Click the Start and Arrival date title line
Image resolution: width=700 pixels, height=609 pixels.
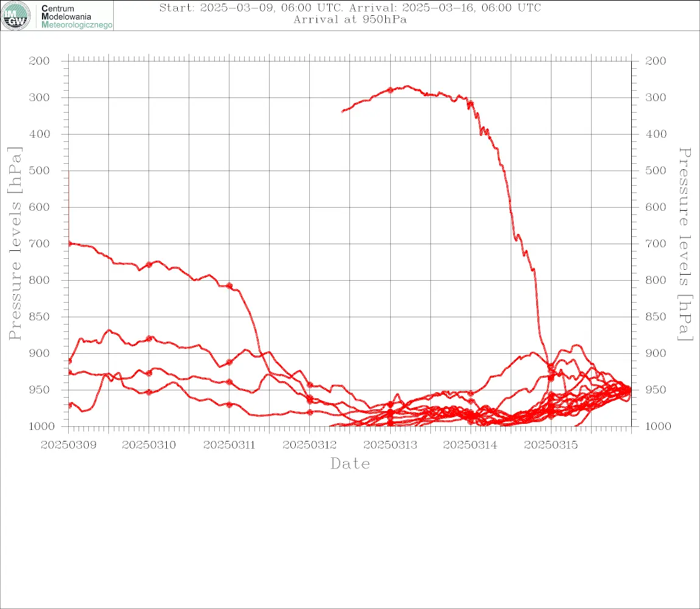tap(350, 8)
